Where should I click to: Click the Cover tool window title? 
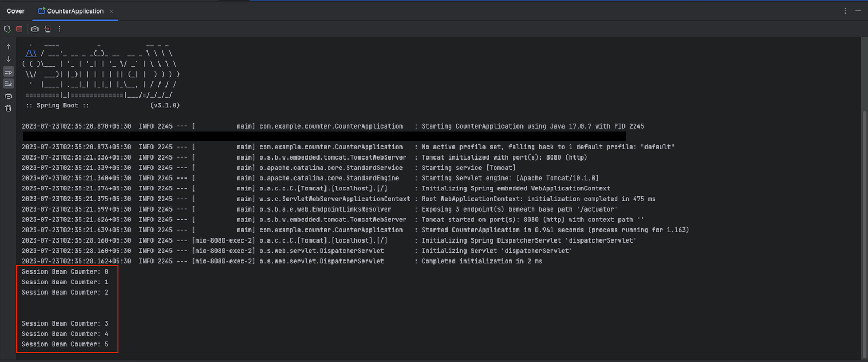[x=16, y=11]
